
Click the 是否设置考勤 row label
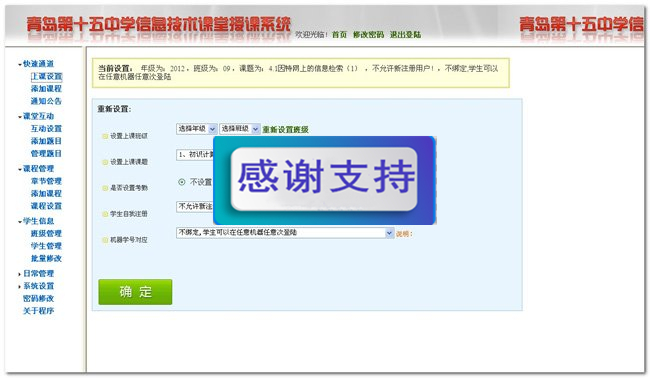(x=129, y=188)
